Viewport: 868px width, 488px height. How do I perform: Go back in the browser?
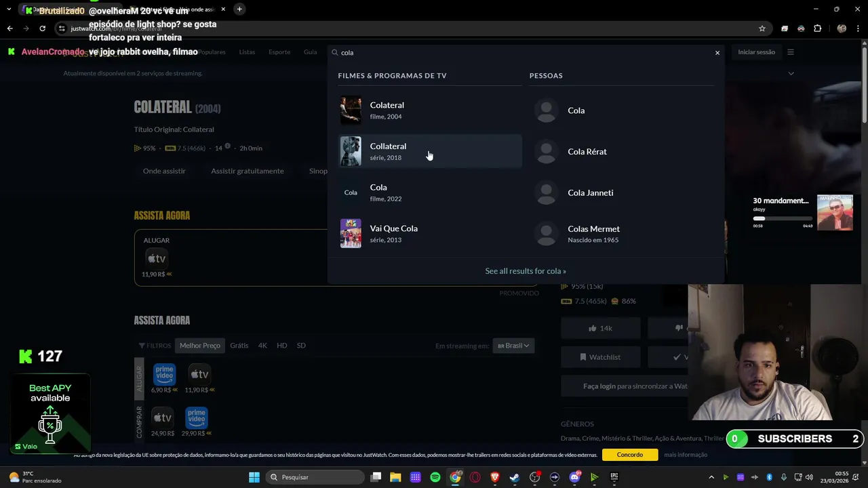9,28
